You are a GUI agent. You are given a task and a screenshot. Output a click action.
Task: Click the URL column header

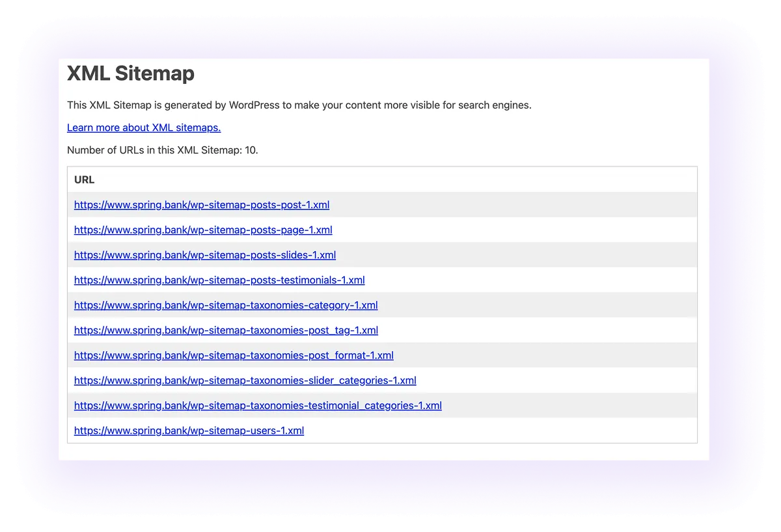pos(84,180)
